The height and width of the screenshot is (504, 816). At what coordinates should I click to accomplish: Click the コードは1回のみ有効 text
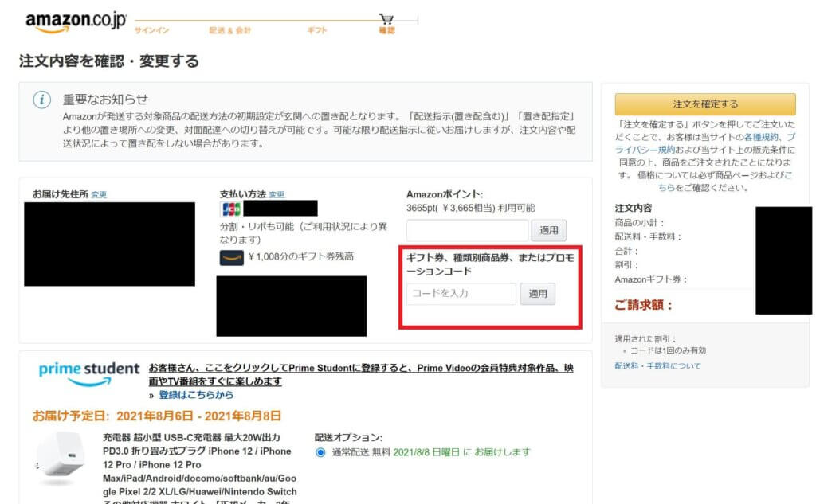pos(669,350)
